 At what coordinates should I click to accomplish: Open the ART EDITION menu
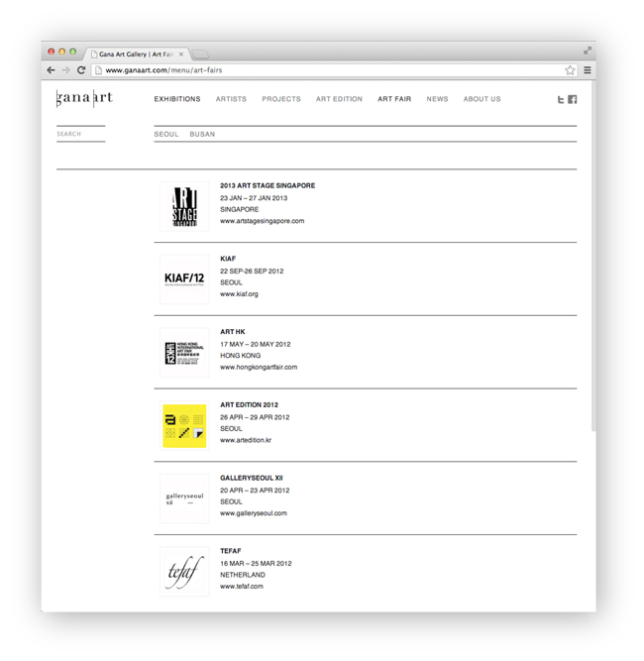339,99
